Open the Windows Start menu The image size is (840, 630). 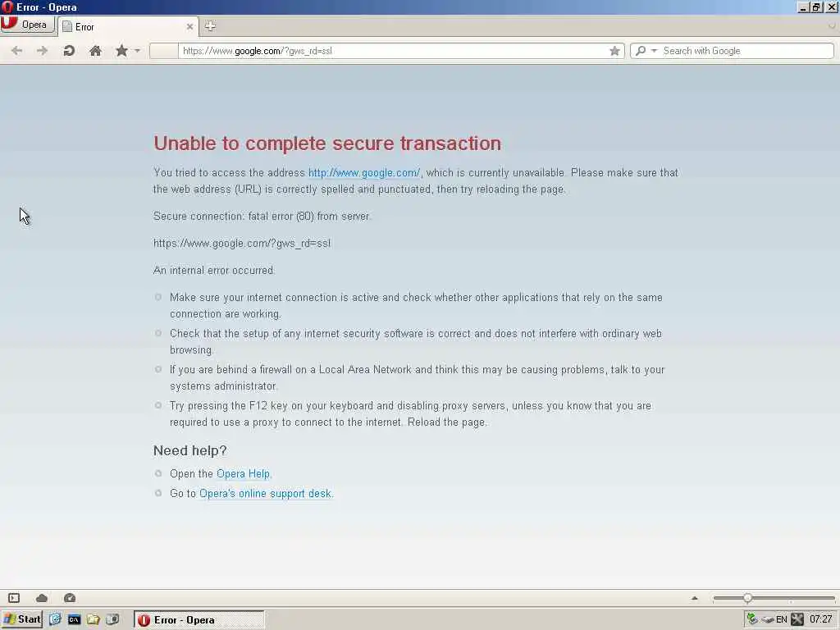pos(21,620)
